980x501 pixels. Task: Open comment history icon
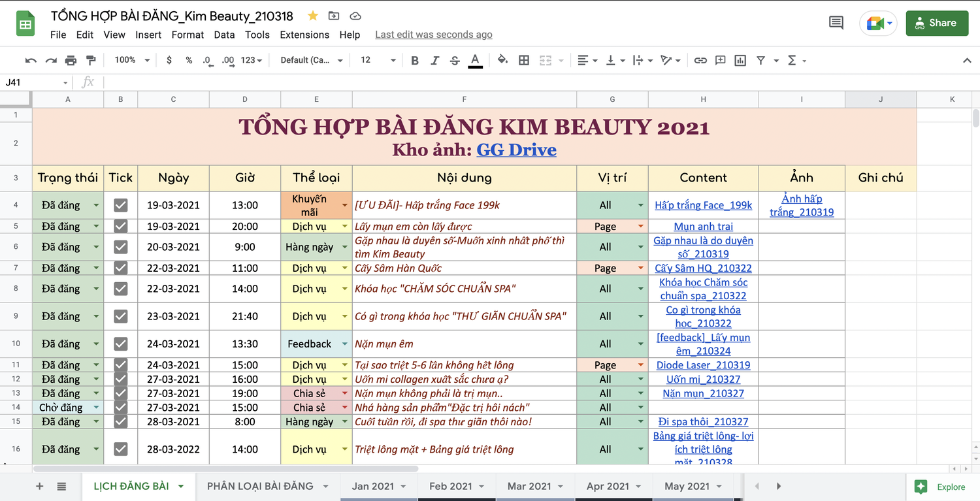click(836, 23)
